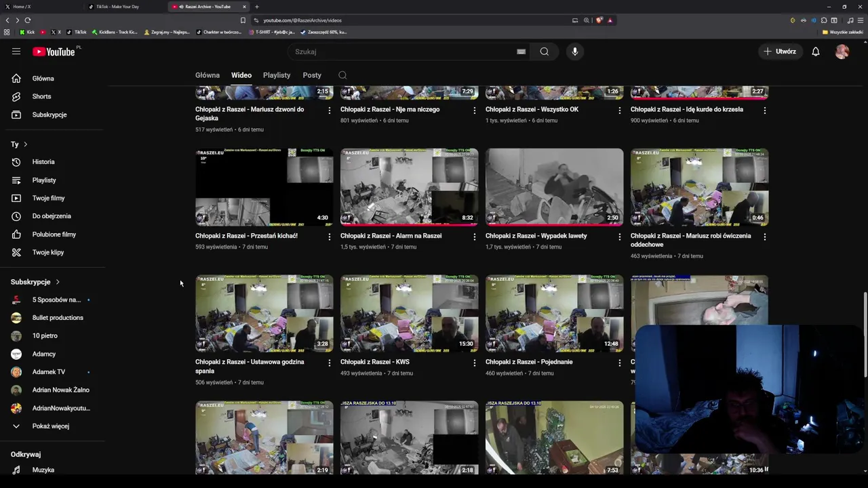Screen dimensions: 868x488
Task: Open the browser extensions puzzle icon
Action: [824, 20]
